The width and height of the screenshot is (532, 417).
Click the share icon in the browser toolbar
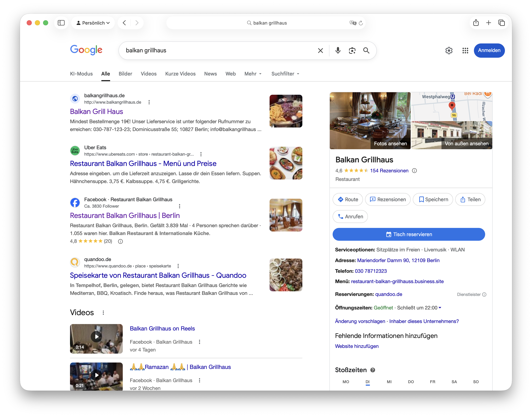pos(476,23)
